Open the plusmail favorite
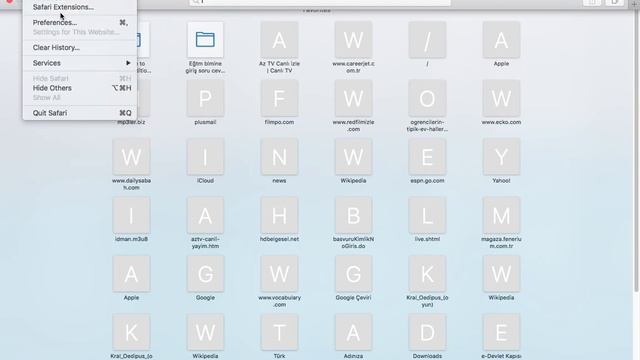This screenshot has height=360, width=640. coord(205,98)
